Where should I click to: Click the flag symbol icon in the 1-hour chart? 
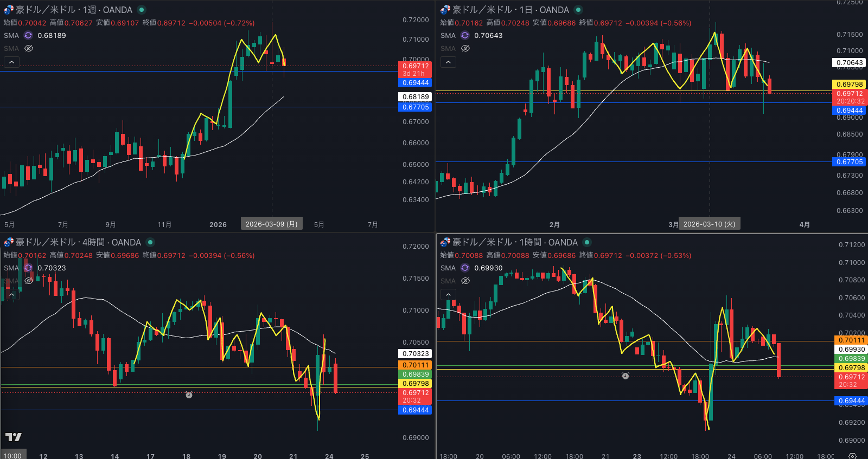point(445,242)
